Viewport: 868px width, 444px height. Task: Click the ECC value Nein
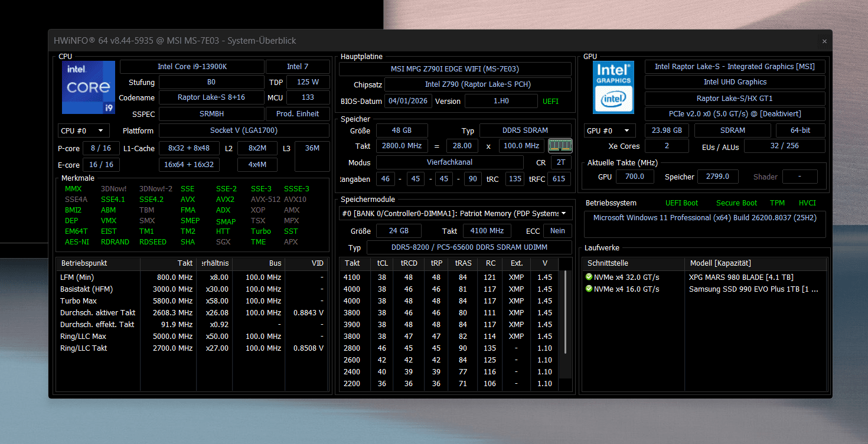click(557, 231)
